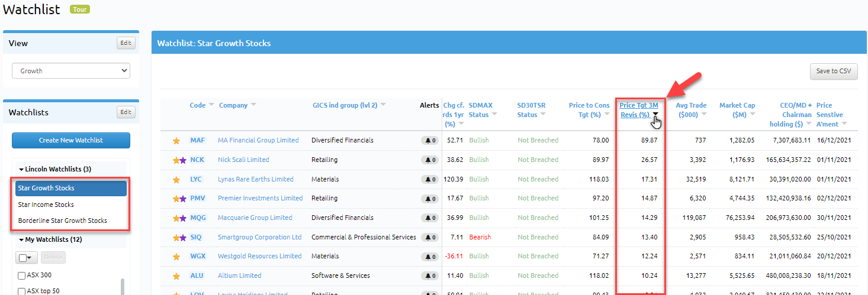The height and width of the screenshot is (295, 868).
Task: Open Premier Investments Limited company link
Action: tap(261, 199)
